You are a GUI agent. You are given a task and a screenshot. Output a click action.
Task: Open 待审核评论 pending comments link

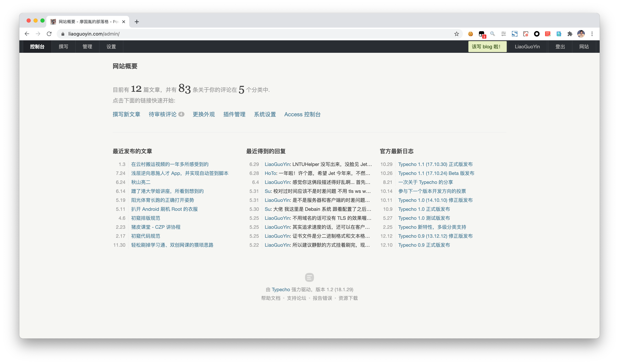166,114
